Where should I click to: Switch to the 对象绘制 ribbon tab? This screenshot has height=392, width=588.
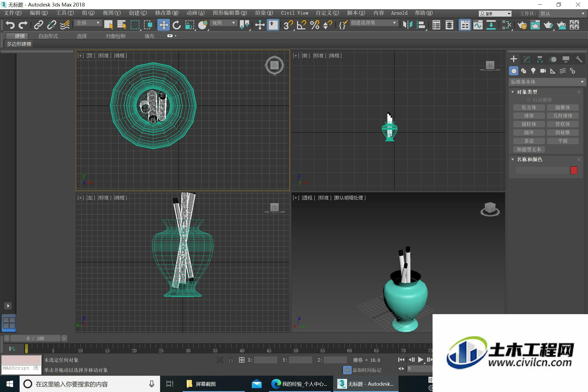[x=115, y=36]
